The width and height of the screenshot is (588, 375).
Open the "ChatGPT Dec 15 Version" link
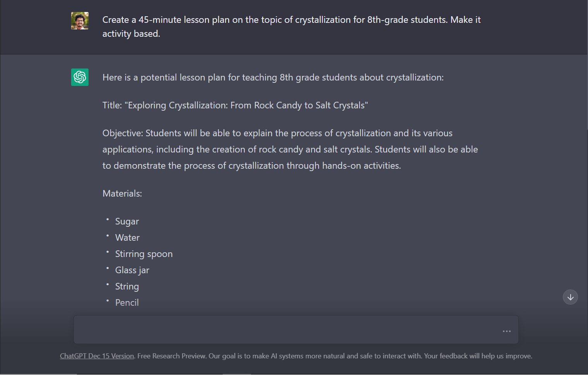(97, 356)
